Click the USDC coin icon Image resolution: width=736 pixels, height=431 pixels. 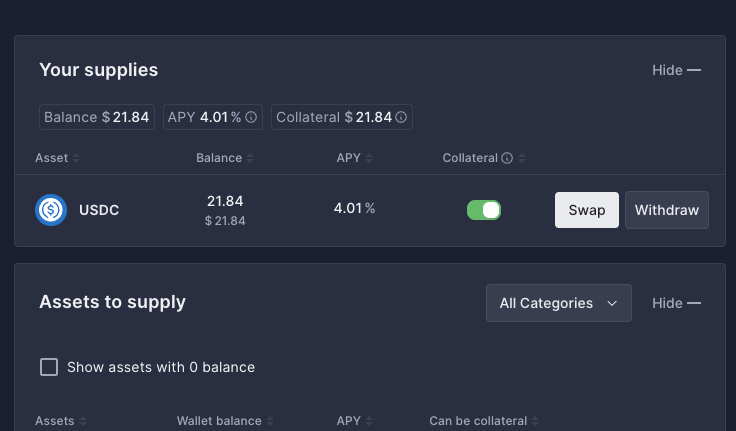tap(51, 210)
